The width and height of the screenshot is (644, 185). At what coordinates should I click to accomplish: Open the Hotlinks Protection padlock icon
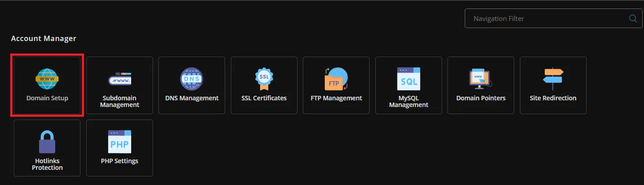click(47, 142)
